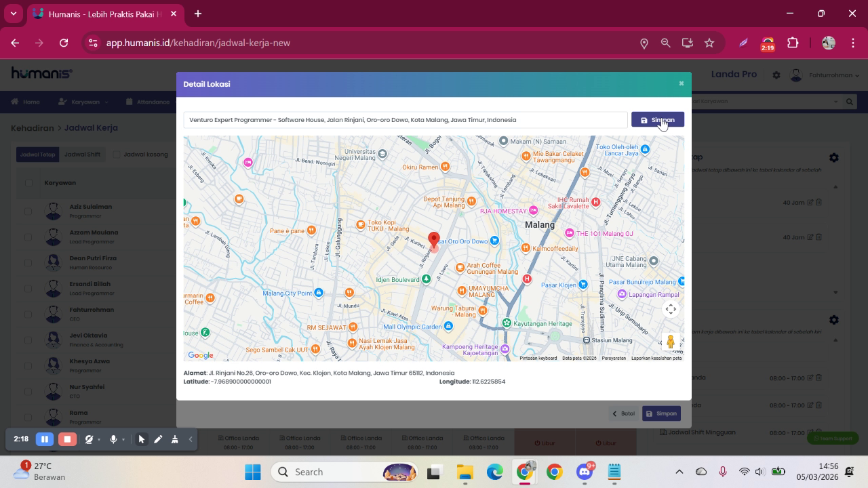Stop the screen recording

point(67,439)
